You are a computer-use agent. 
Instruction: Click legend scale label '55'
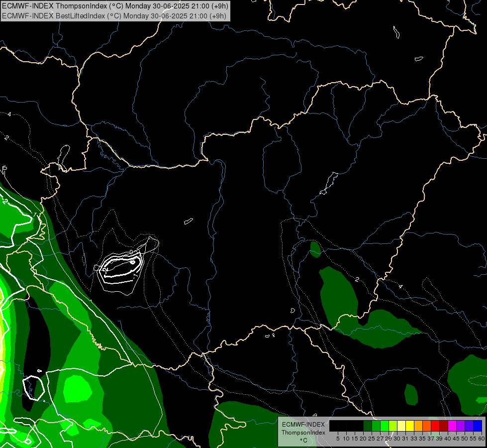(x=474, y=439)
